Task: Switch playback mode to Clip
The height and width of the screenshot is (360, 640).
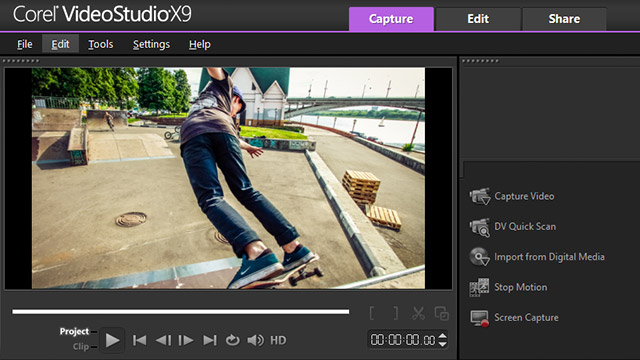Action: [80, 347]
